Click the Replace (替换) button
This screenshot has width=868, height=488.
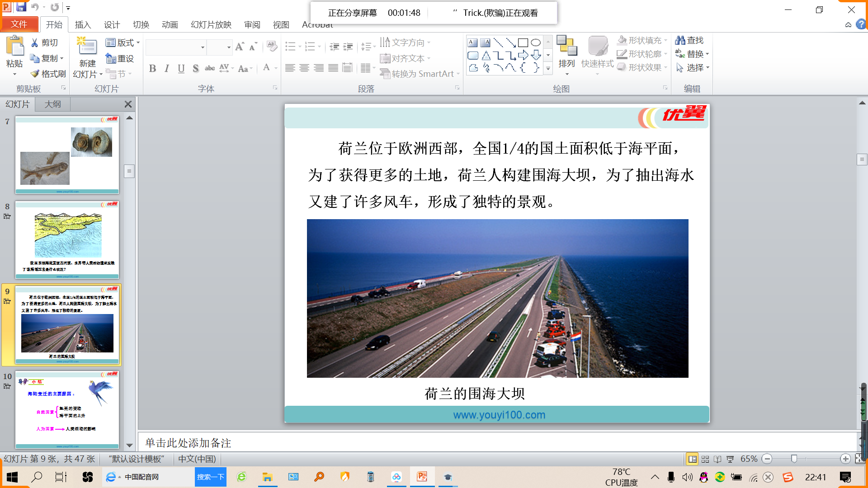[x=692, y=54]
